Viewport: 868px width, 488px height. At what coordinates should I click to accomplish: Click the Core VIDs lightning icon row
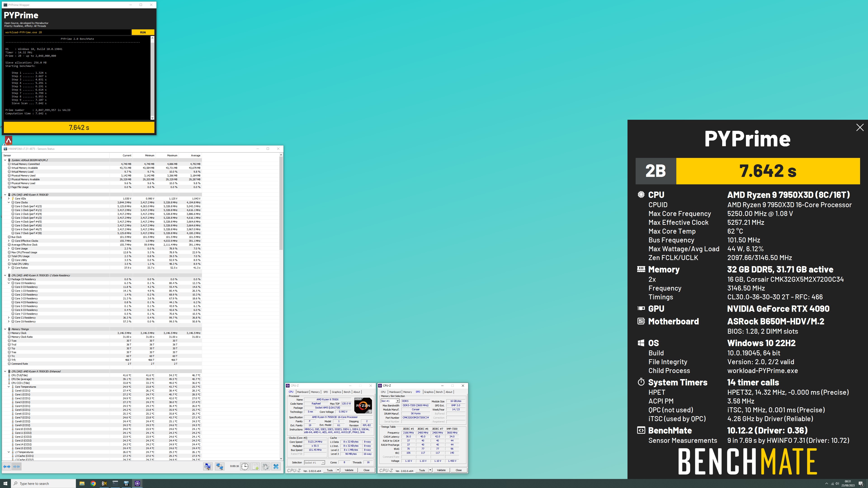(102, 198)
